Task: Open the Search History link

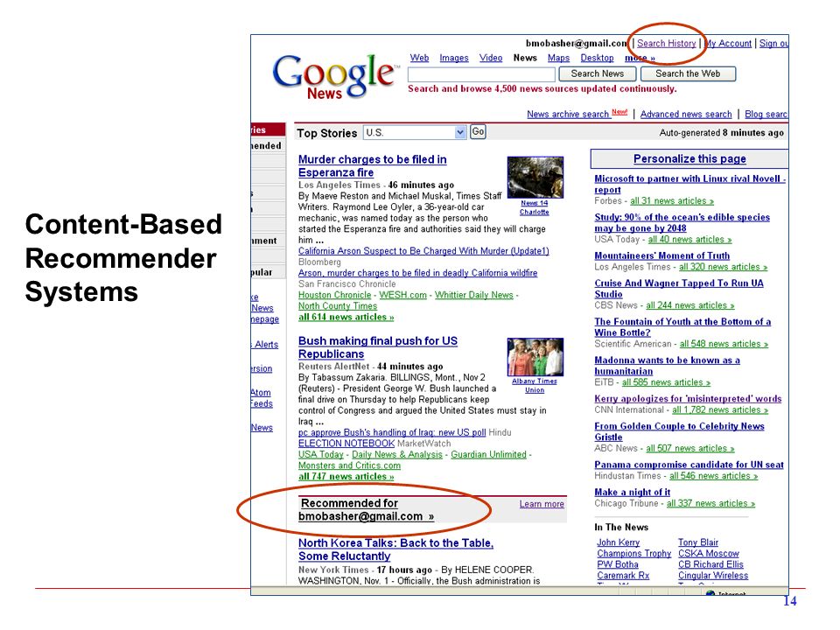Action: pyautogui.click(x=667, y=44)
